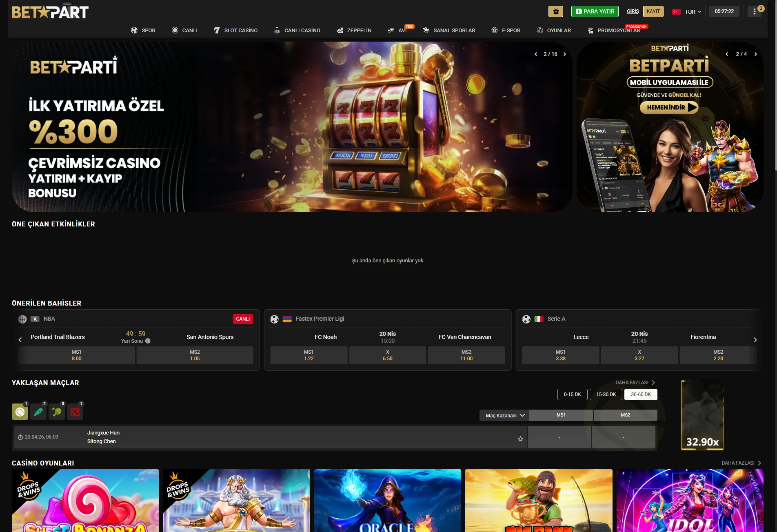Viewport: 777px width, 532px height.
Task: Select the 0-15 DK time filter
Action: pos(573,395)
